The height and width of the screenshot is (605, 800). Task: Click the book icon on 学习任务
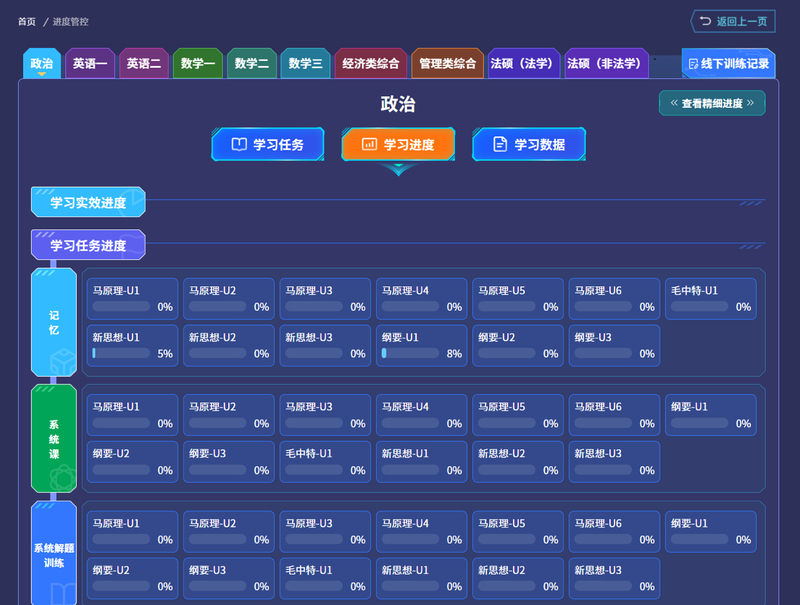click(239, 145)
